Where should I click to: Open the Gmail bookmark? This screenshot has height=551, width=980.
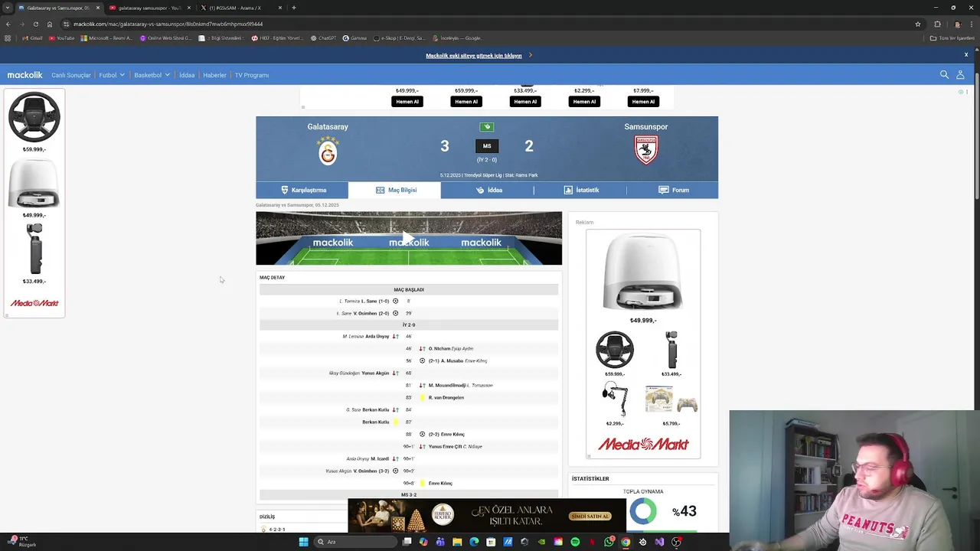(33, 38)
